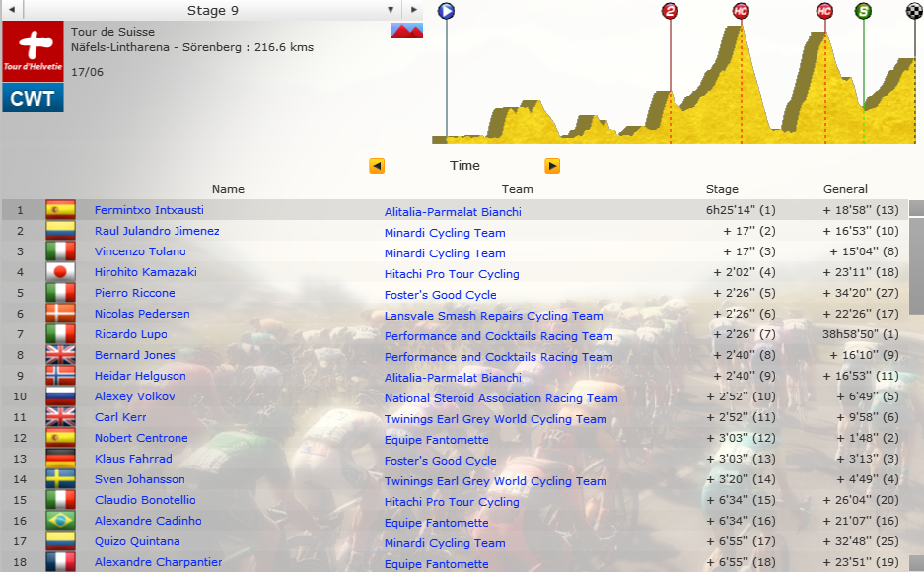Open Hitachi Pro Tour Cycling in row 4
The width and height of the screenshot is (924, 572).
point(452,274)
